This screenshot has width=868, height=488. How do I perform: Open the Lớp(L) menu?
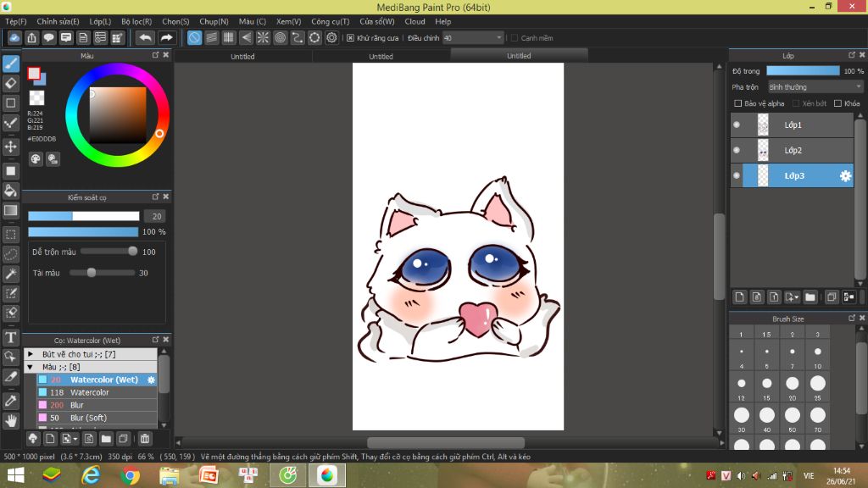tap(100, 21)
